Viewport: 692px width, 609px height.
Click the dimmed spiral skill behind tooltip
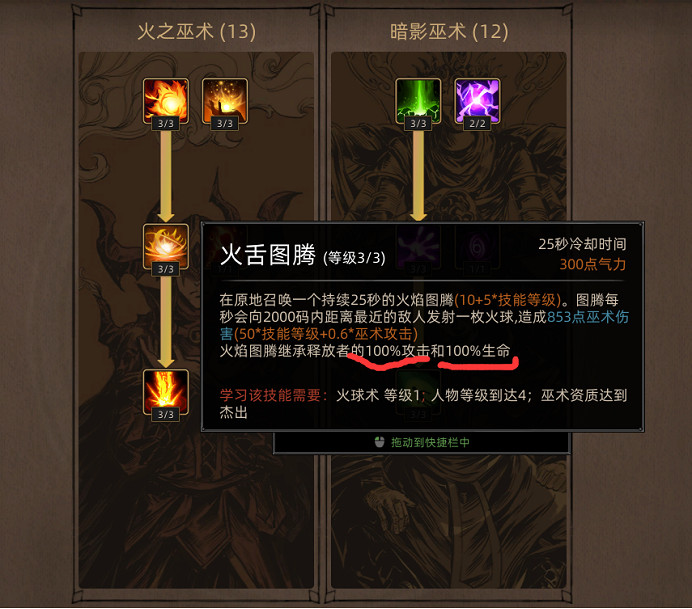[x=477, y=246]
